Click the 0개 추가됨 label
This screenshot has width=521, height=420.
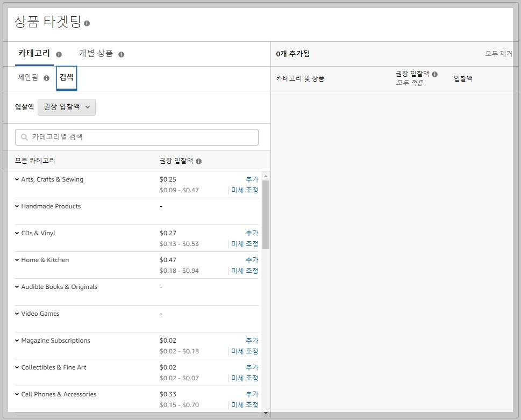pyautogui.click(x=292, y=54)
